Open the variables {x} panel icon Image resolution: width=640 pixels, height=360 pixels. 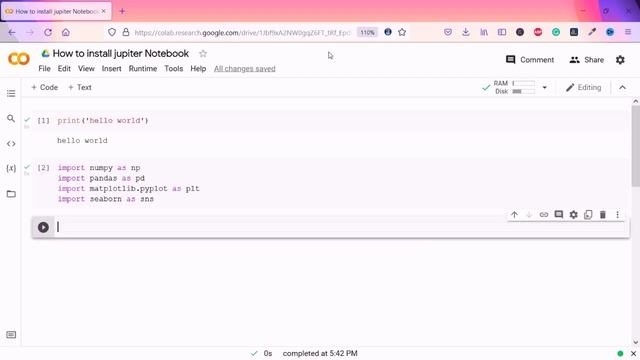click(x=11, y=168)
